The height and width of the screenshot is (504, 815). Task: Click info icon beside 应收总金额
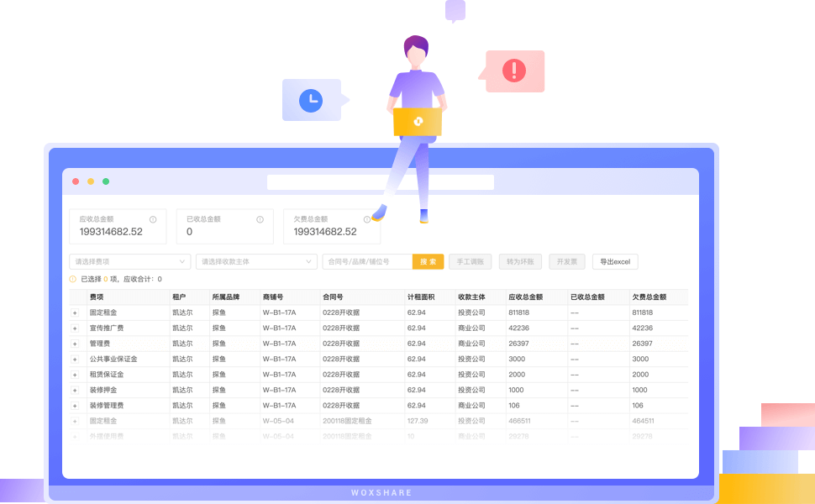[x=153, y=219]
